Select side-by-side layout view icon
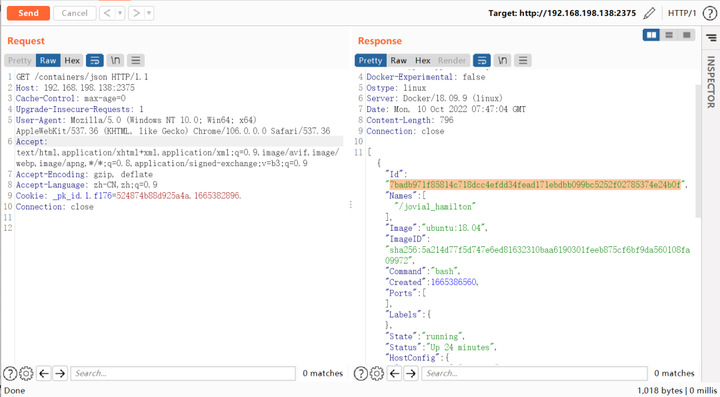The height and width of the screenshot is (397, 720). [x=651, y=35]
